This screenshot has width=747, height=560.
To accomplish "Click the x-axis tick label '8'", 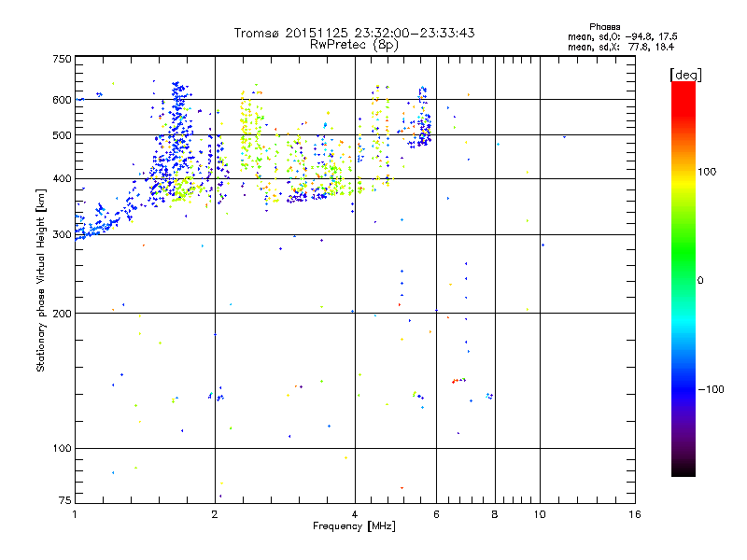I will [495, 514].
